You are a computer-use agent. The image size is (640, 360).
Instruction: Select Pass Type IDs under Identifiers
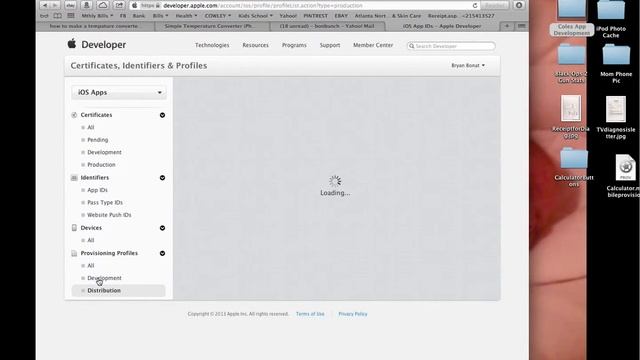pyautogui.click(x=105, y=202)
